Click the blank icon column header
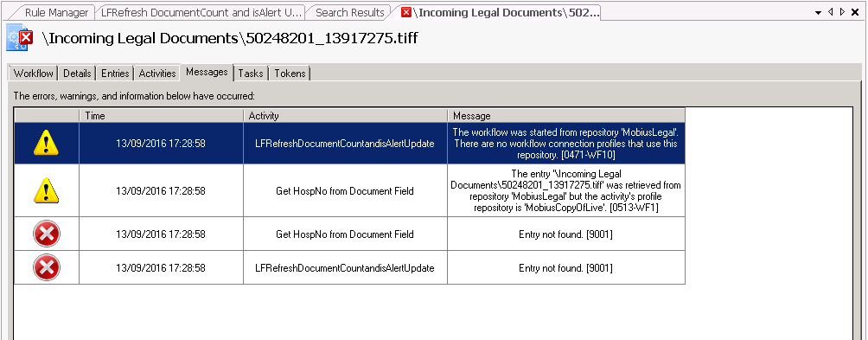 pyautogui.click(x=47, y=116)
